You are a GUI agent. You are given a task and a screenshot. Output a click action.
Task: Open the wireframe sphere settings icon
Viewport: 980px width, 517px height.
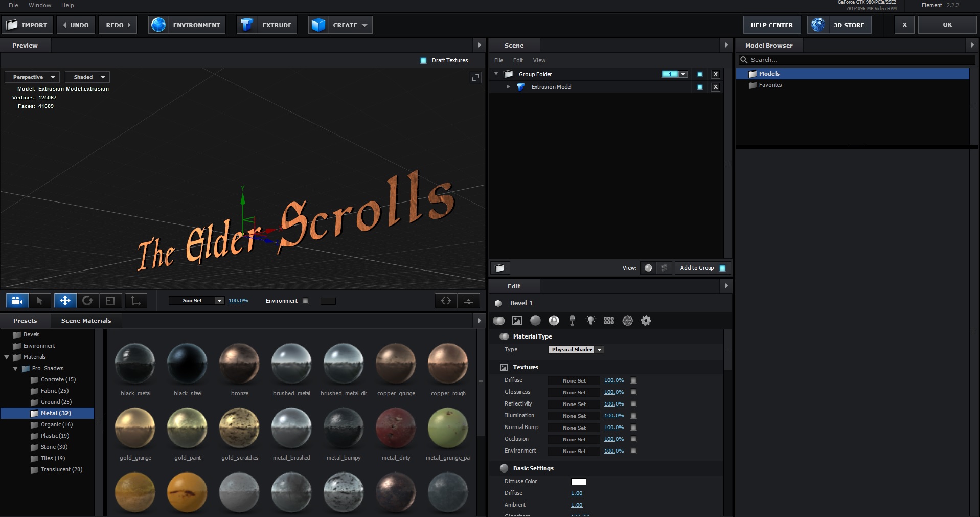(628, 321)
